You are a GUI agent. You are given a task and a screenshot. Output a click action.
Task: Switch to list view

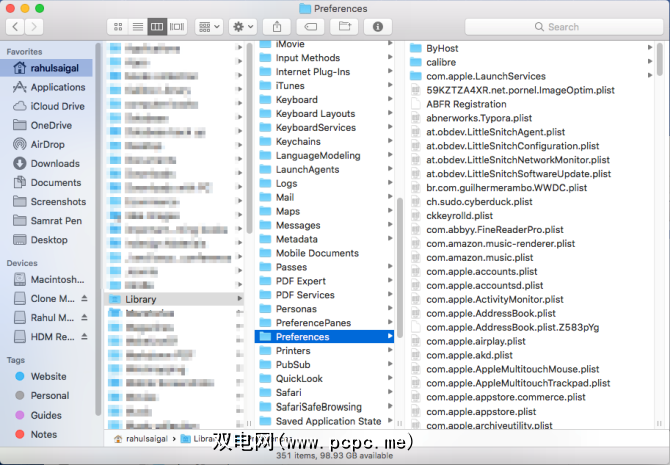point(138,27)
